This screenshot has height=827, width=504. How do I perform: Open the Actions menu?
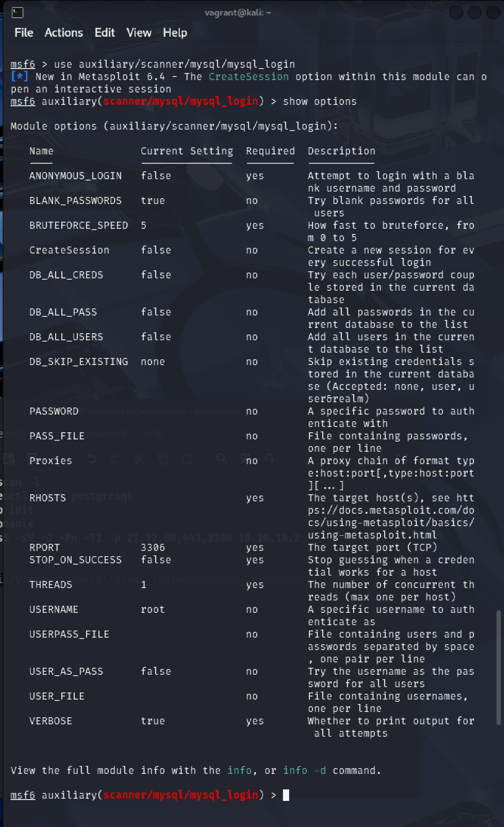pyautogui.click(x=64, y=33)
